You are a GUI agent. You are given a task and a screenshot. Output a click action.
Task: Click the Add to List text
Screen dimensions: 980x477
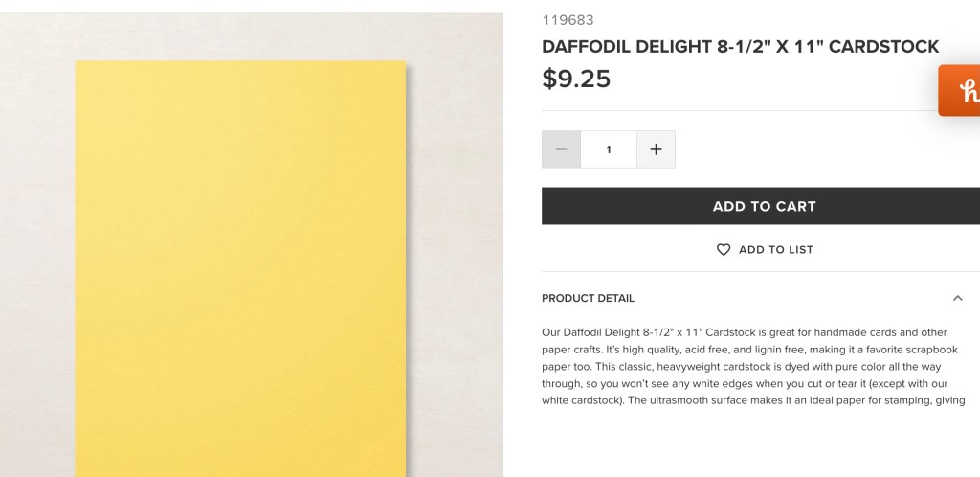tap(775, 250)
